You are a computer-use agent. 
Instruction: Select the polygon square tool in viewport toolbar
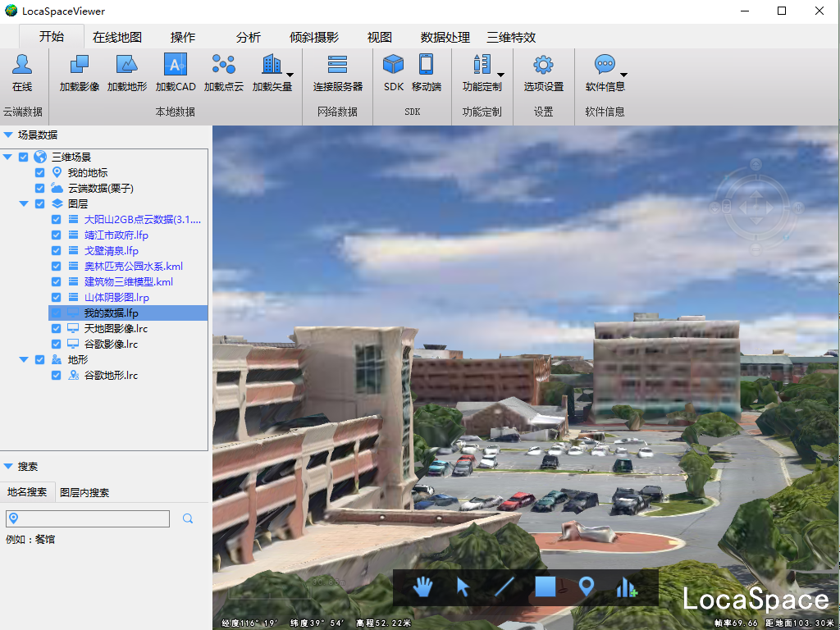pos(546,587)
